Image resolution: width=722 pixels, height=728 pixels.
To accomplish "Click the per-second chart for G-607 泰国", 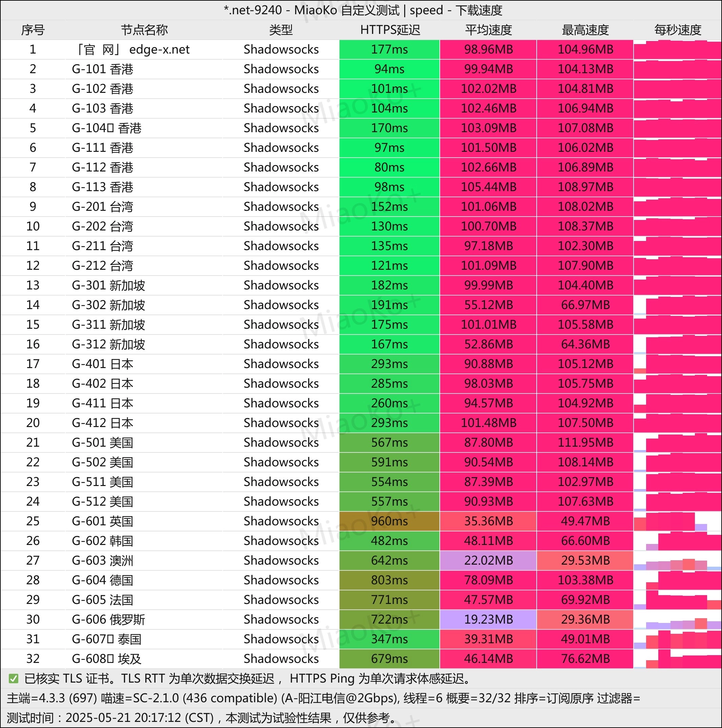I will tap(678, 640).
